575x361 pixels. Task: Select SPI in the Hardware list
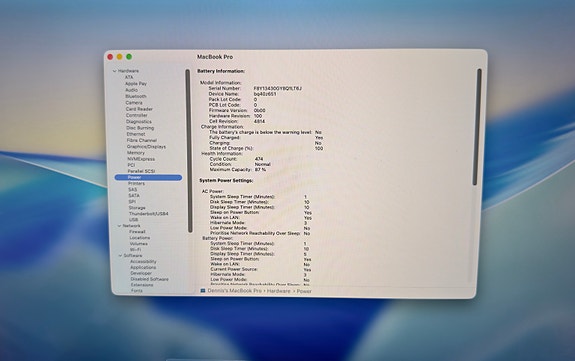(x=132, y=201)
